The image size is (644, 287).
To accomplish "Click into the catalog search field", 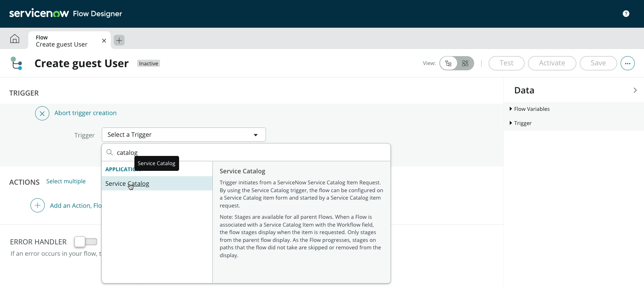I will [x=248, y=152].
